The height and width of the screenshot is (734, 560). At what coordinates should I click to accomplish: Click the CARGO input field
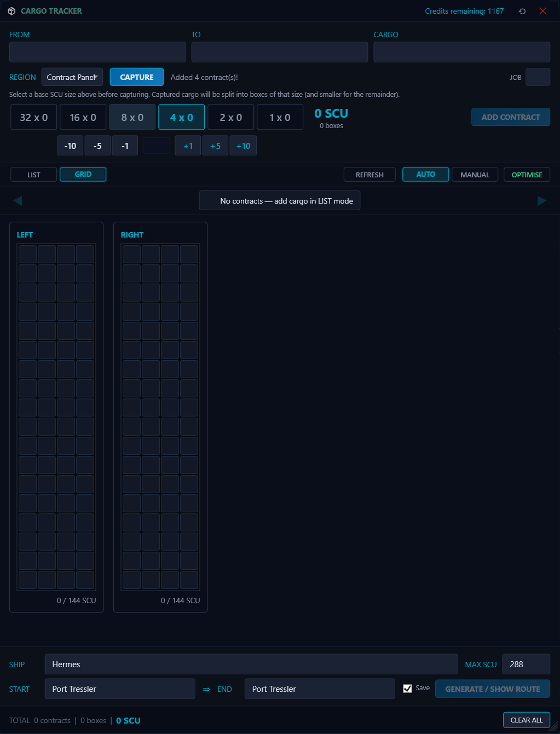(x=462, y=52)
